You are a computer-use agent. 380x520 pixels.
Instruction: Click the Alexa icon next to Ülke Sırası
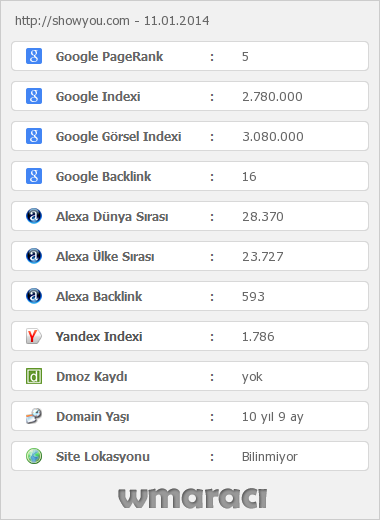coord(34,256)
